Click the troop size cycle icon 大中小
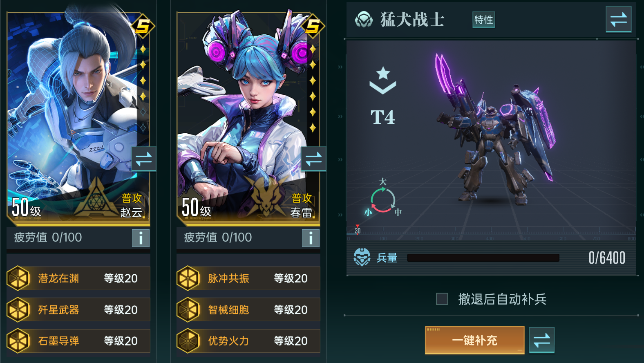 point(382,198)
